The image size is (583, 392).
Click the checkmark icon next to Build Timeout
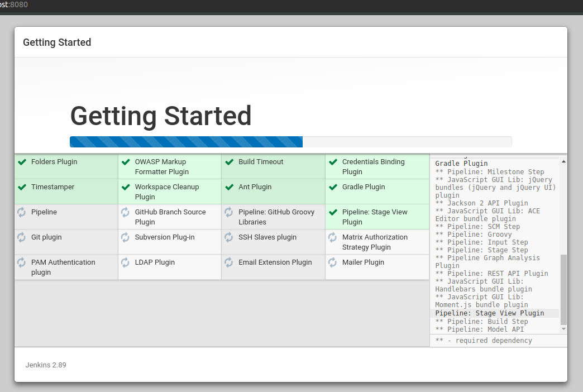point(230,162)
